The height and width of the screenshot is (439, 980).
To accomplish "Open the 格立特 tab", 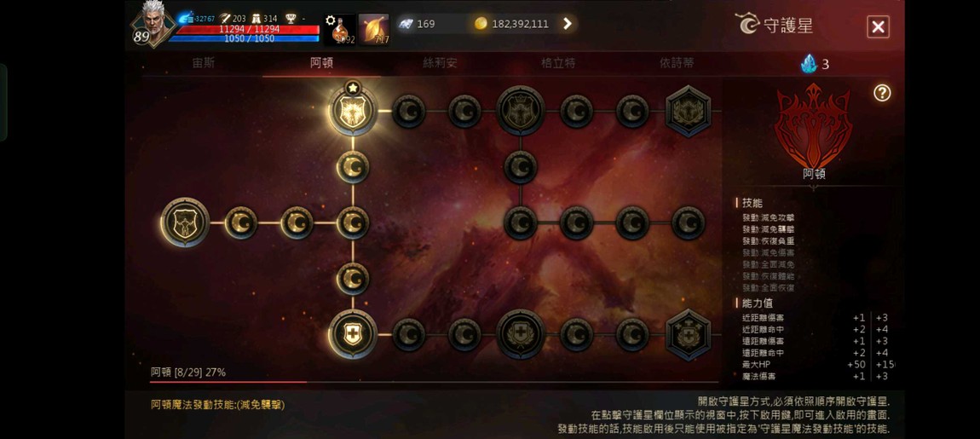I will click(558, 63).
